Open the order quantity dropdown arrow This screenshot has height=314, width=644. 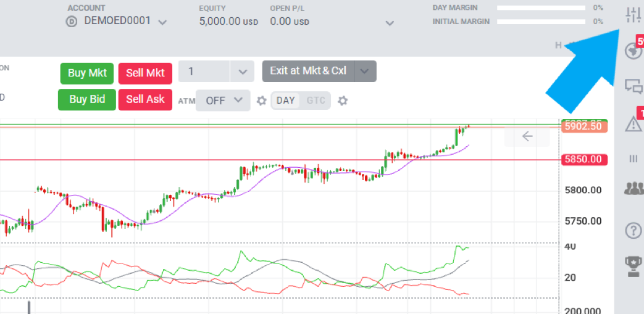241,72
